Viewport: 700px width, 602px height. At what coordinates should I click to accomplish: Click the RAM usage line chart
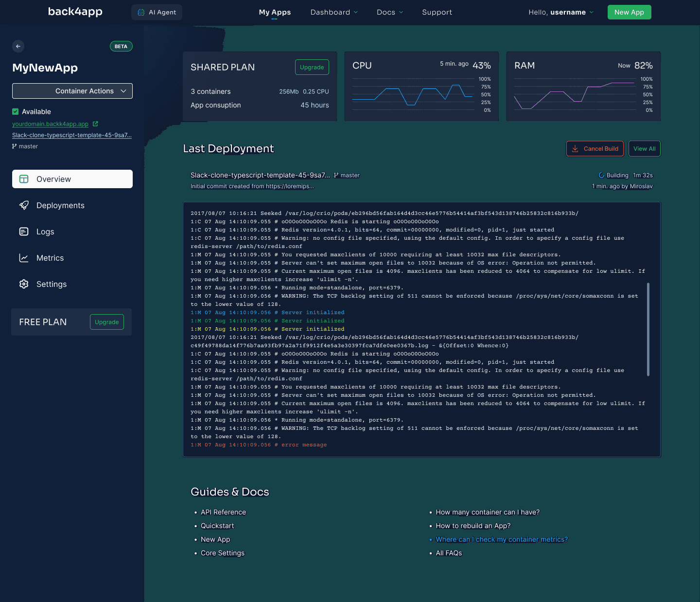[x=575, y=95]
